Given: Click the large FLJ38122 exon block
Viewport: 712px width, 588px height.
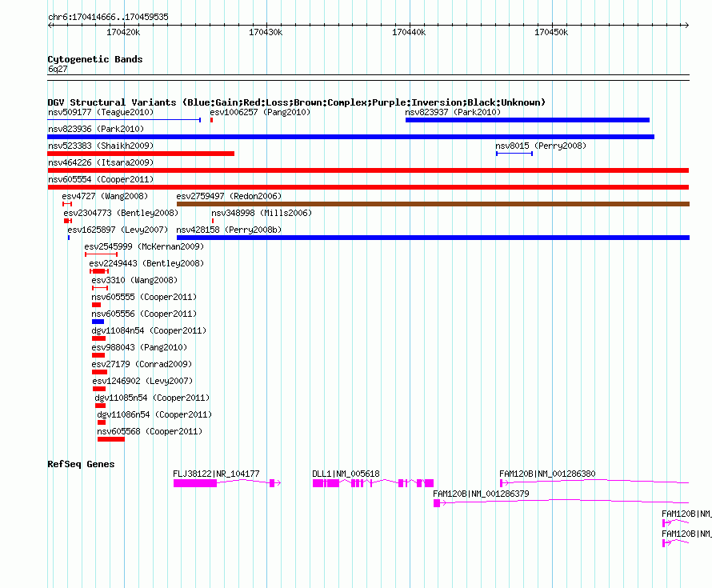Looking at the screenshot, I should 195,483.
